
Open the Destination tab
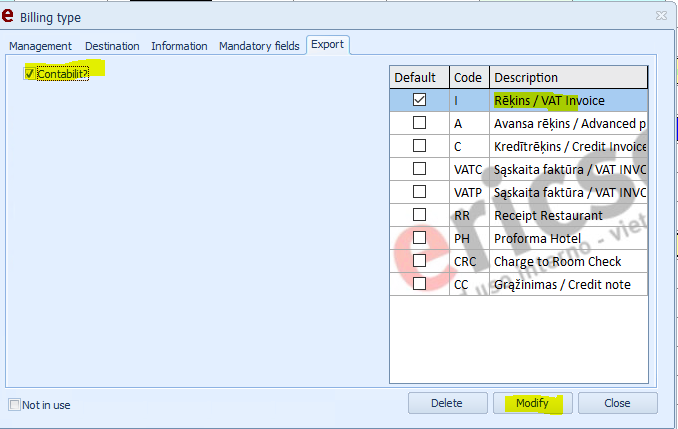(x=112, y=46)
